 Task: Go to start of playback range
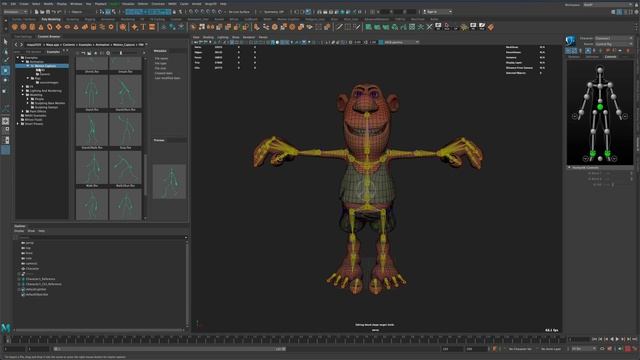point(595,339)
